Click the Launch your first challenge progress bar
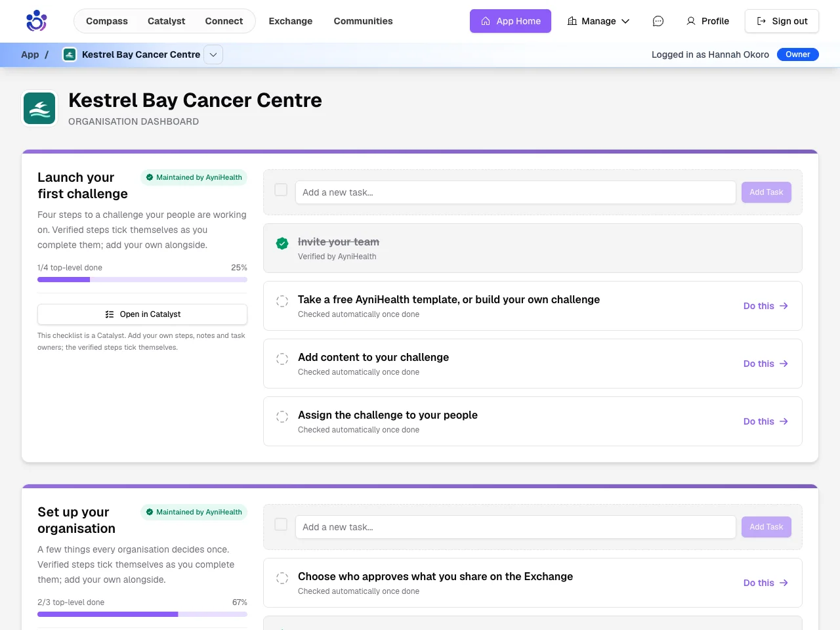Viewport: 840px width, 630px height. pos(142,280)
